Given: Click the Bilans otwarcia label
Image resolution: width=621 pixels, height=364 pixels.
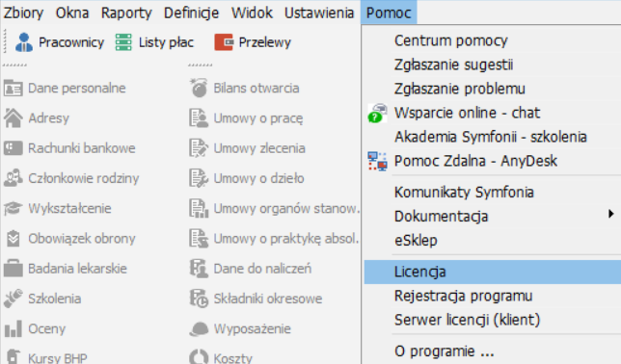Looking at the screenshot, I should click(256, 89).
